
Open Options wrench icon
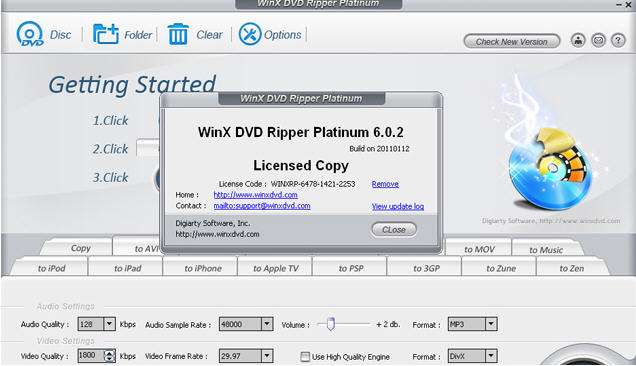point(250,34)
